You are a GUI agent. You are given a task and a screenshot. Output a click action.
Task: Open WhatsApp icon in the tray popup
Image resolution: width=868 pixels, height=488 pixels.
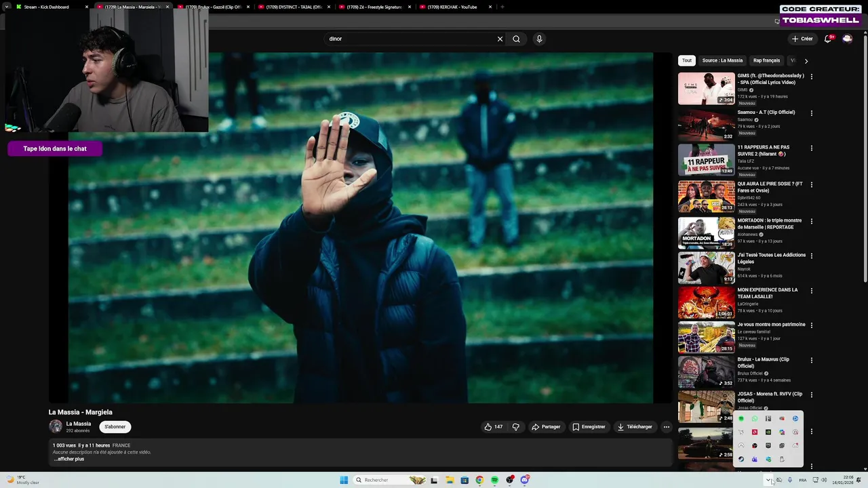(755, 418)
